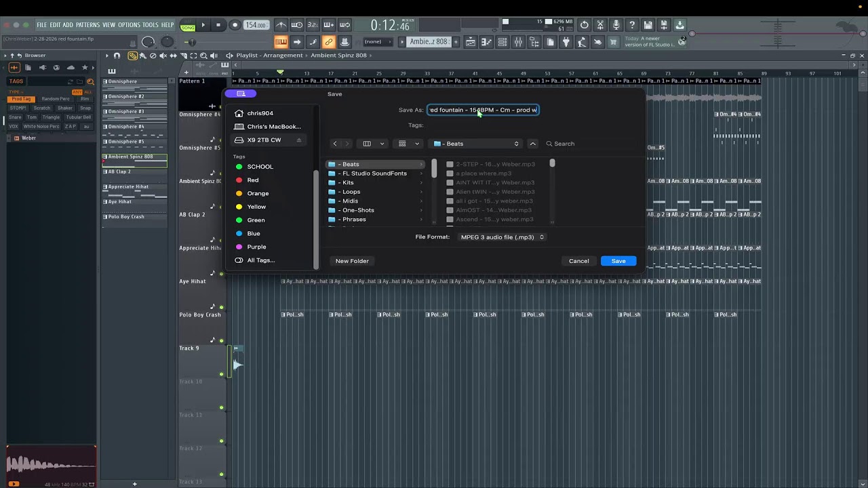
Task: Open the column view options dropdown
Action: 374,144
